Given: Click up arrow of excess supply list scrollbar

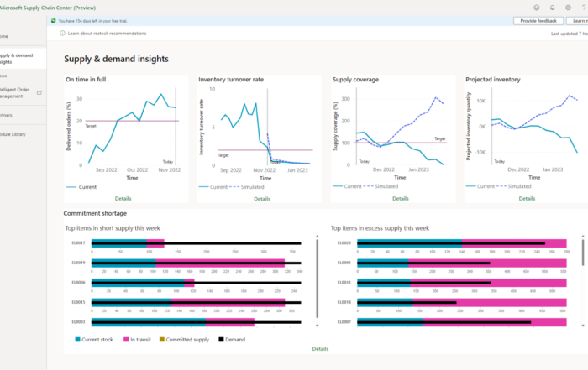Looking at the screenshot, I should (x=583, y=236).
